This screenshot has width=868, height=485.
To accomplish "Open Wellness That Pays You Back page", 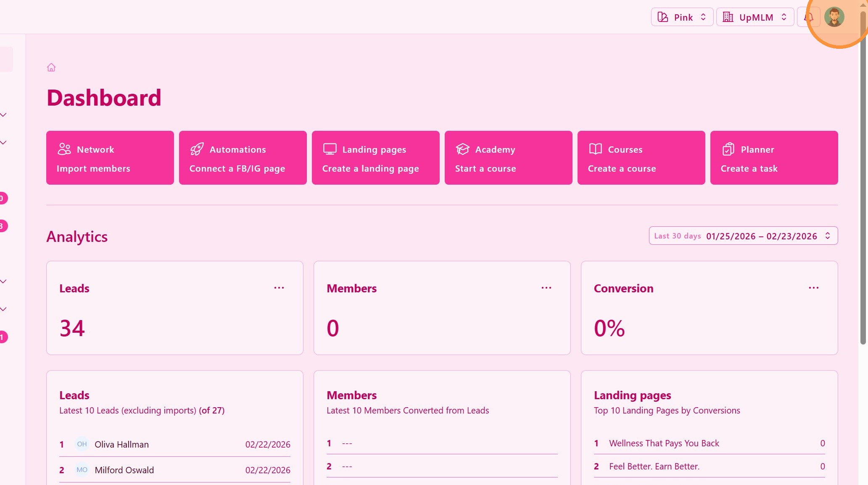I will point(664,443).
